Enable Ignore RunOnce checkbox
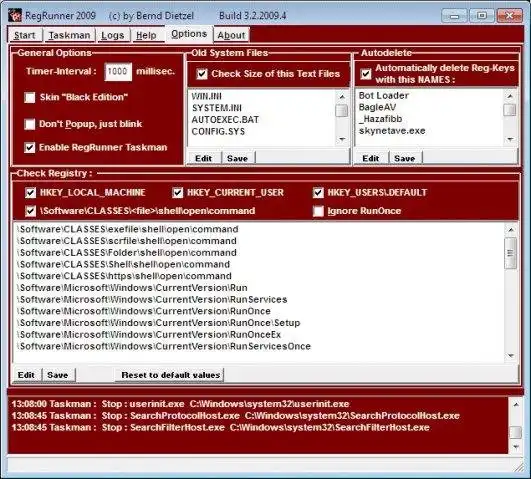 coord(318,211)
